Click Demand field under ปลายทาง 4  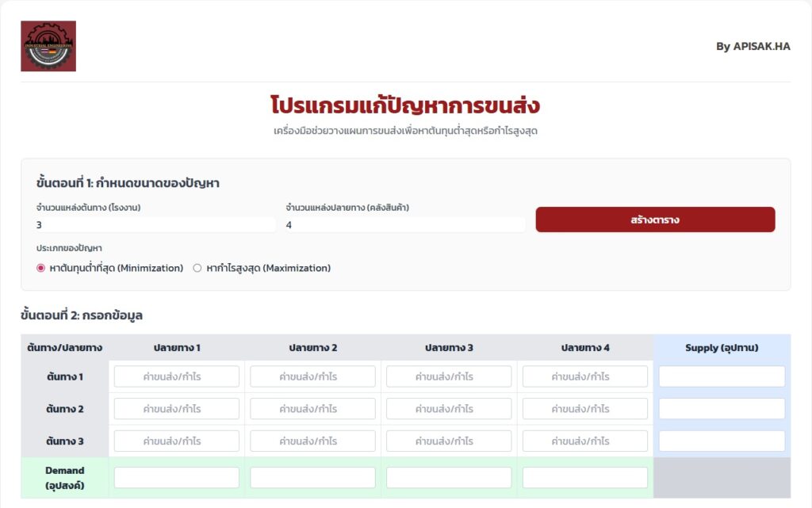point(585,478)
